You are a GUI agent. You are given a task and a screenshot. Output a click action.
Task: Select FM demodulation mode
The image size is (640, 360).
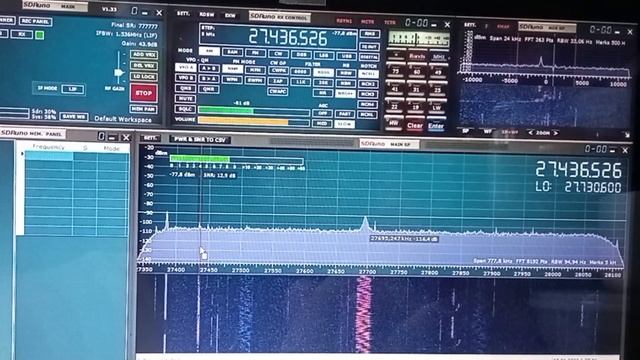point(255,53)
